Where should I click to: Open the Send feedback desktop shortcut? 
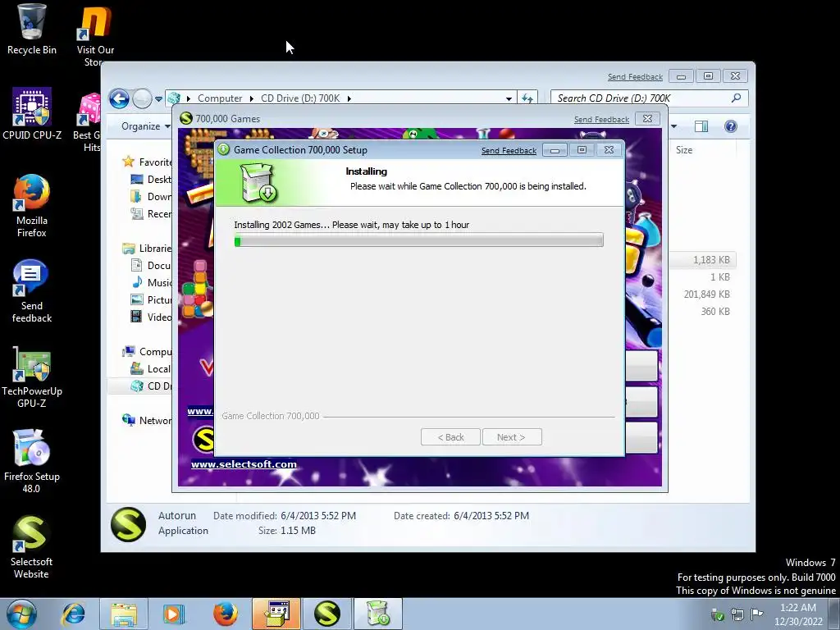[x=32, y=291]
